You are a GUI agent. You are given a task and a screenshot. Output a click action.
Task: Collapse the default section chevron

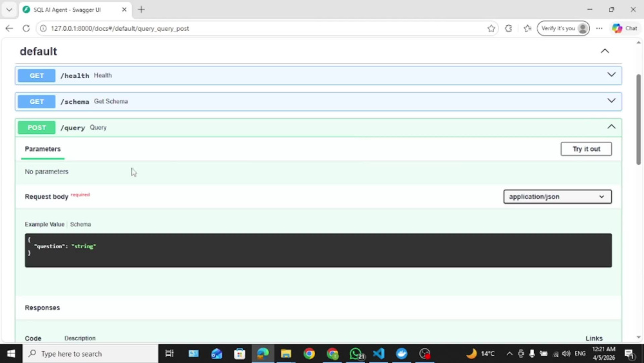(605, 51)
